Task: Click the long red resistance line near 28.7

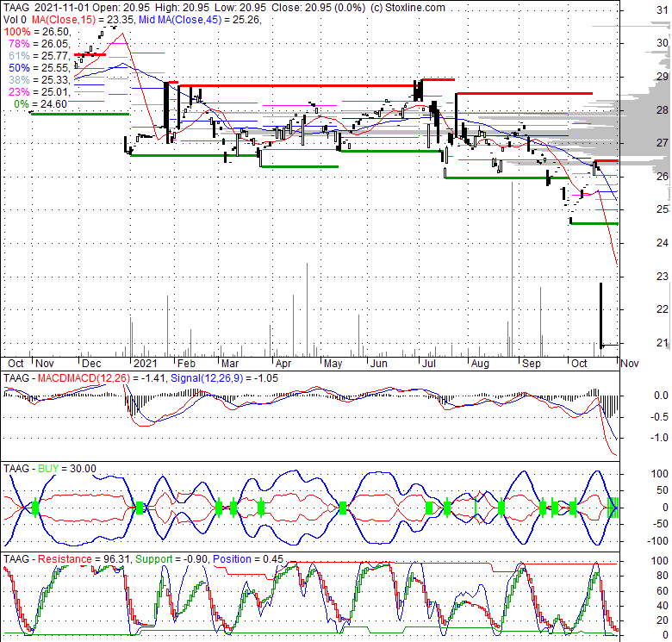Action: tap(297, 85)
